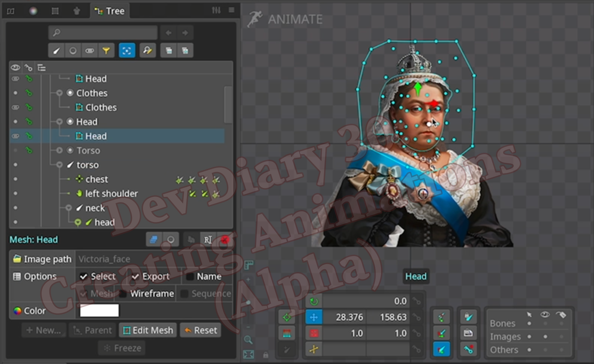This screenshot has width=594, height=364.
Task: Select the Rotate tool icon
Action: click(314, 301)
